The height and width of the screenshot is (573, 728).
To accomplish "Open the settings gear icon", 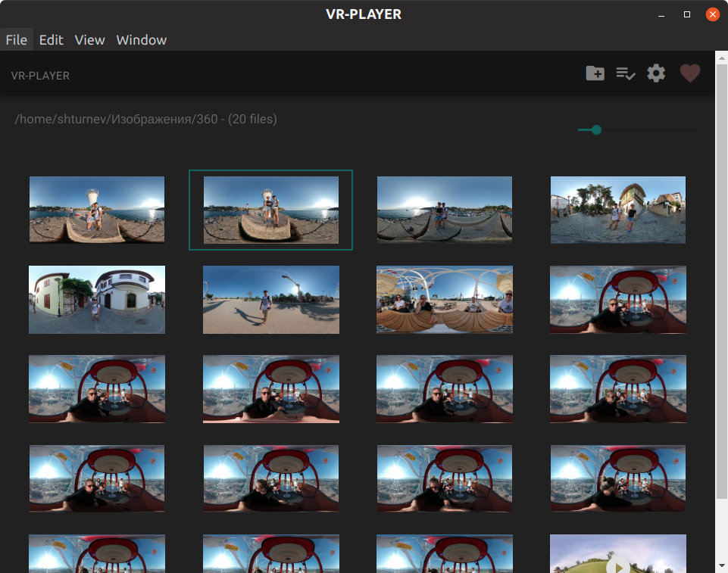I will tap(656, 73).
